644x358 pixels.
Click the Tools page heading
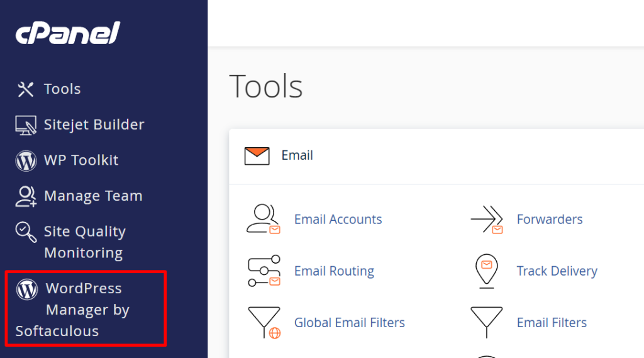(266, 86)
